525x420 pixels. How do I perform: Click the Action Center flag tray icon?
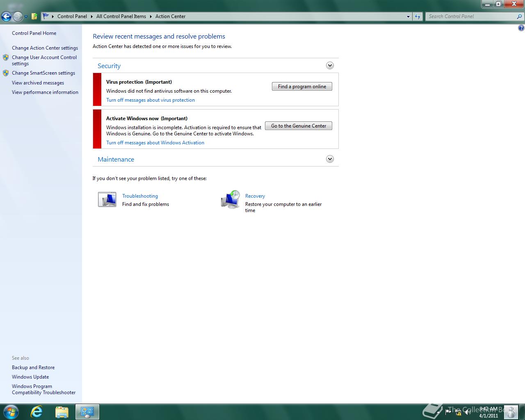tap(448, 412)
